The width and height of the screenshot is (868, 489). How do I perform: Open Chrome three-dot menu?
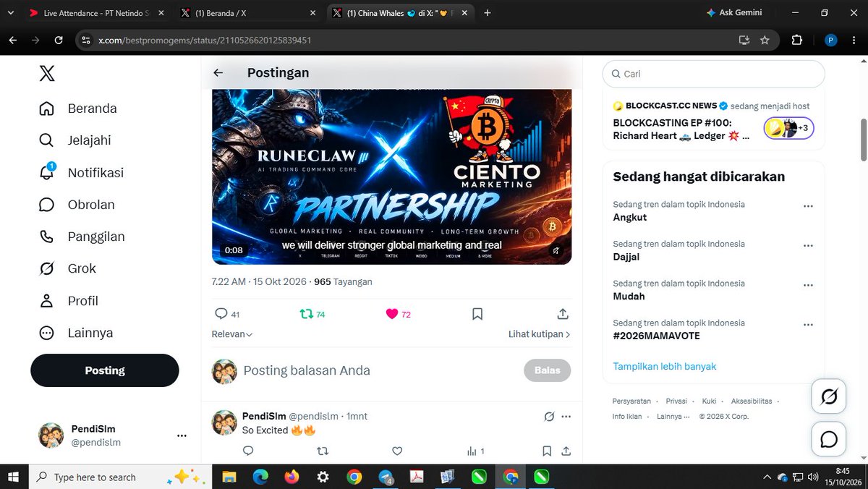(854, 40)
